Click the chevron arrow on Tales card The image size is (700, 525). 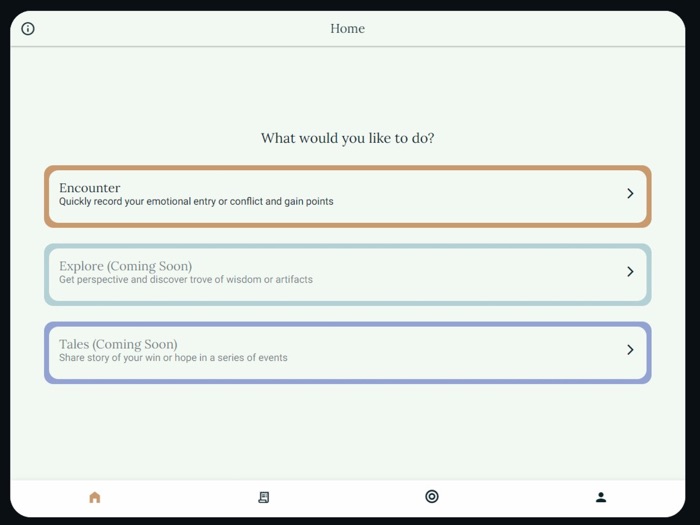pos(630,350)
